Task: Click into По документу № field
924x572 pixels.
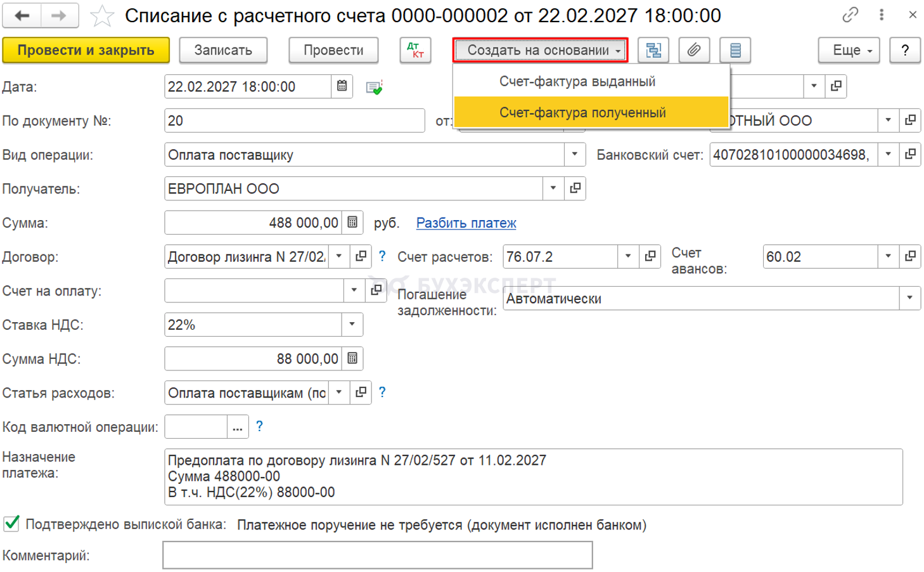Action: (295, 120)
